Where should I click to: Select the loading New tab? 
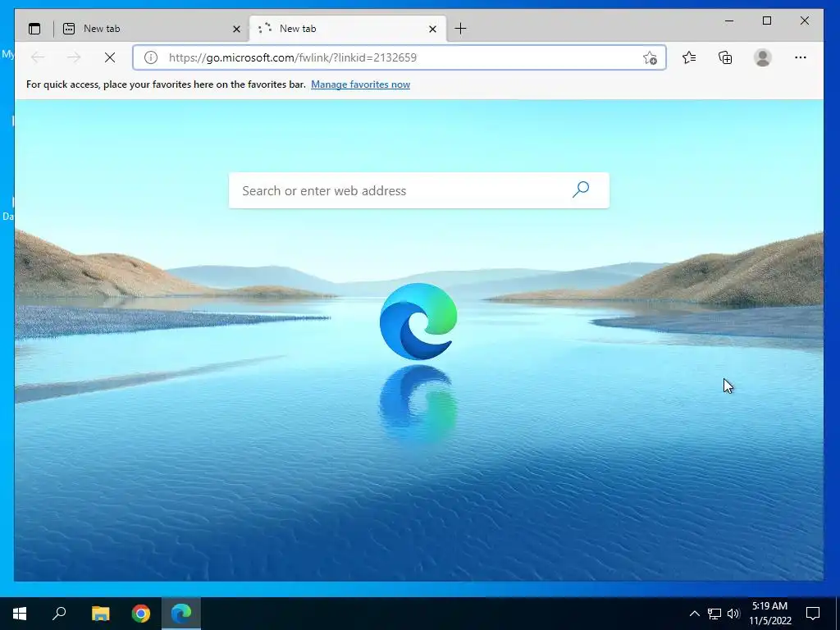click(x=347, y=29)
